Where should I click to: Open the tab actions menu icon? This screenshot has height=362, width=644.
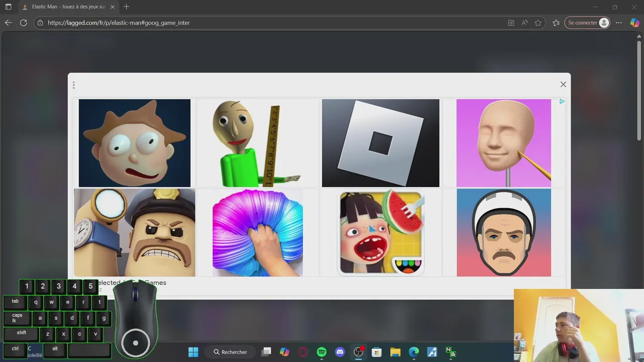pos(8,7)
